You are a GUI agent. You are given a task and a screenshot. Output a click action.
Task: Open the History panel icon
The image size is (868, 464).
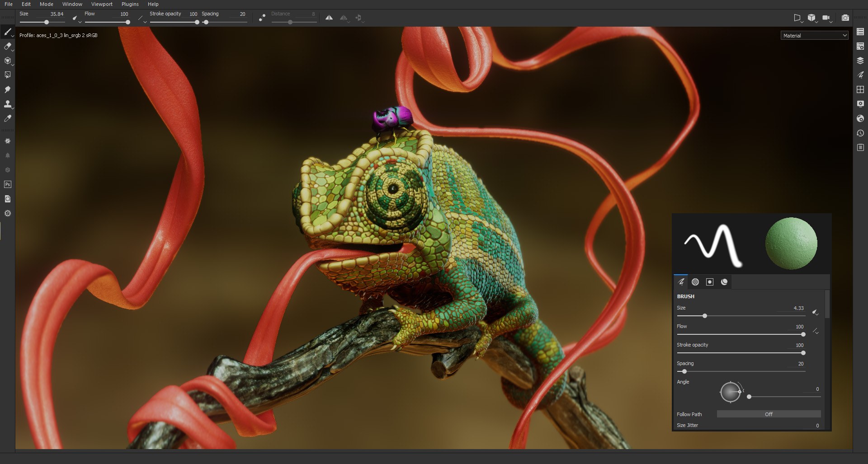coord(860,133)
